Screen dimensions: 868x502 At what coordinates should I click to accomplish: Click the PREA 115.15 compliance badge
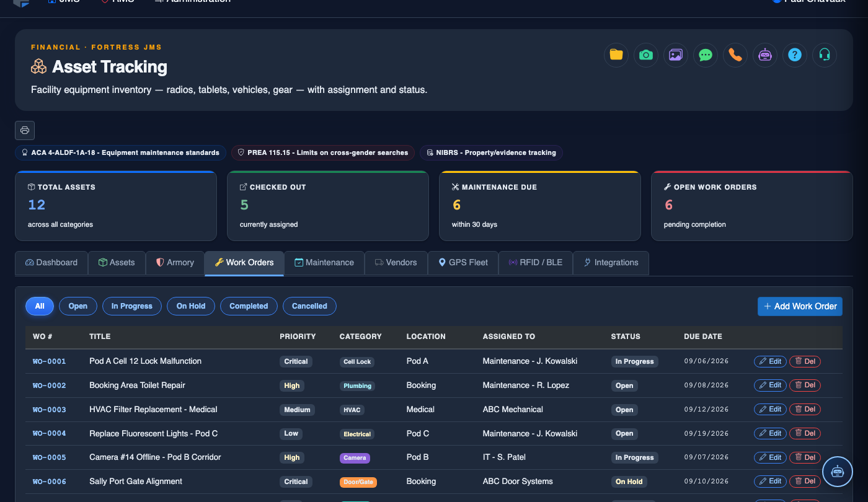[322, 152]
